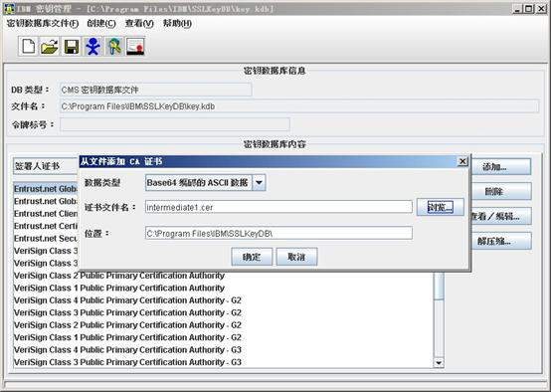Open the 签署人证书 category dropdown
The width and height of the screenshot is (551, 392).
[46, 166]
